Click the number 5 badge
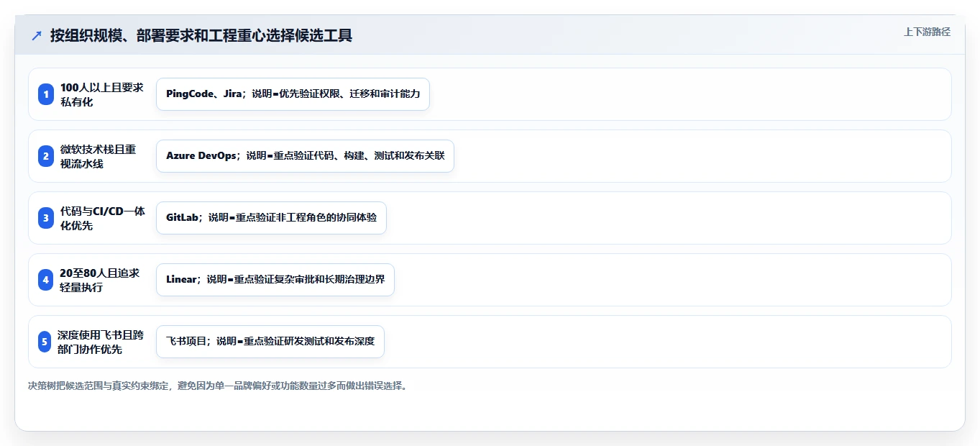Screen dimensions: 980x446 pos(46,342)
